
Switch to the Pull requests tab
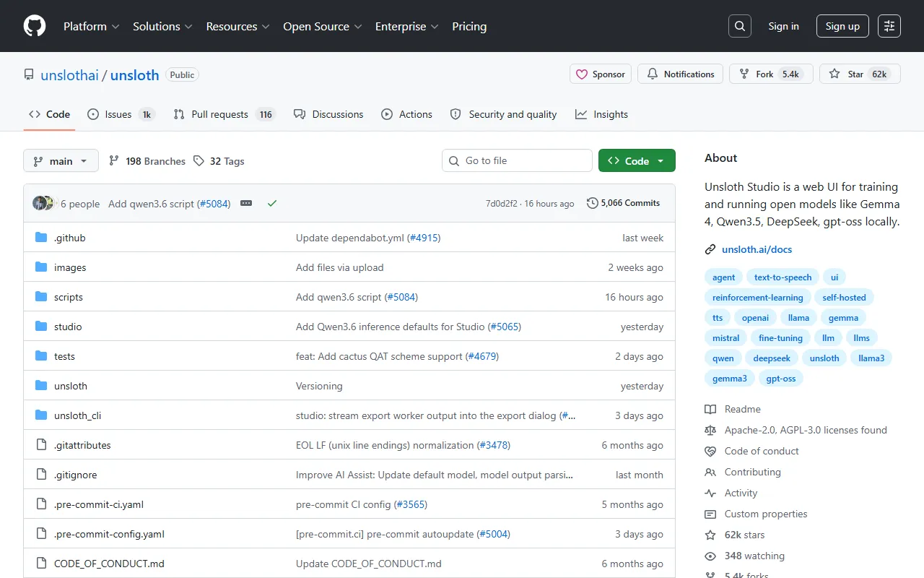pyautogui.click(x=219, y=114)
